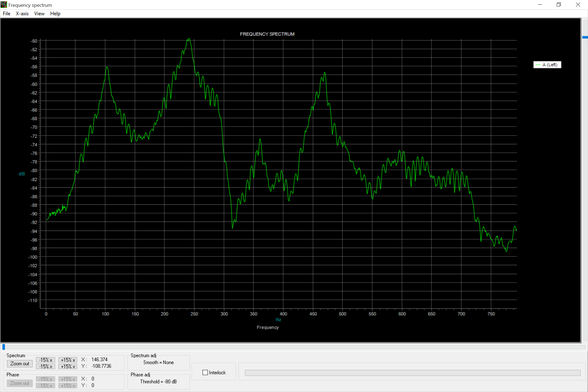This screenshot has width=588, height=392.
Task: Open the Help menu
Action: click(55, 14)
